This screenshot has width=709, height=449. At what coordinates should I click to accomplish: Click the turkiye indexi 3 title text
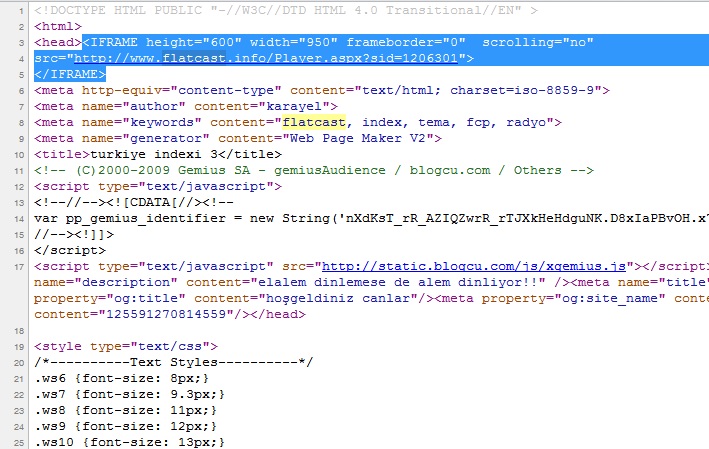point(154,155)
